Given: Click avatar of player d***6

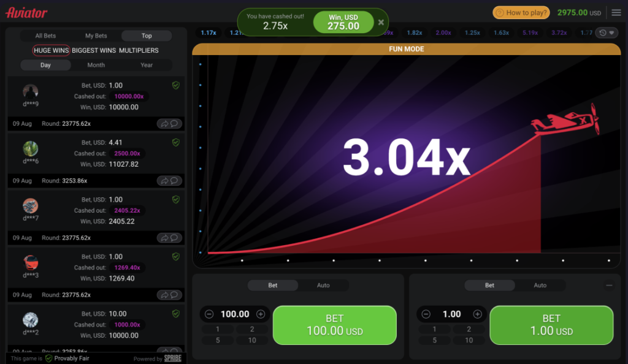Looking at the screenshot, I should 31,149.
